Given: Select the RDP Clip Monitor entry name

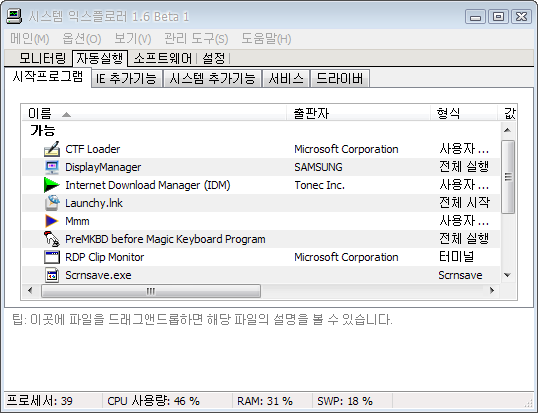Looking at the screenshot, I should pyautogui.click(x=105, y=257).
